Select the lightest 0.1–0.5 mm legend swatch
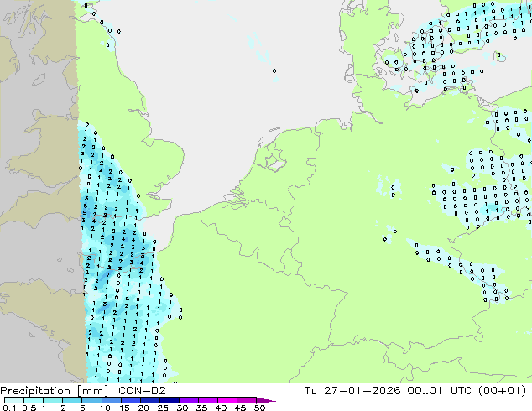Viewport: 532px width, 411px height. click(14, 400)
